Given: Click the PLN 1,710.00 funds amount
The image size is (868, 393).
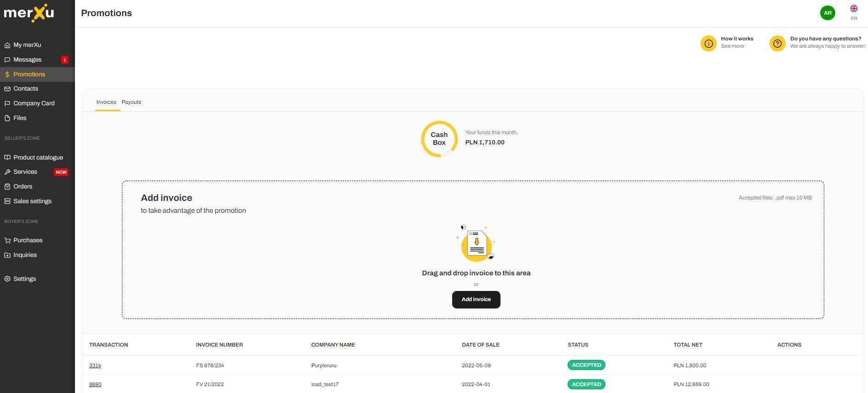Looking at the screenshot, I should pyautogui.click(x=485, y=142).
